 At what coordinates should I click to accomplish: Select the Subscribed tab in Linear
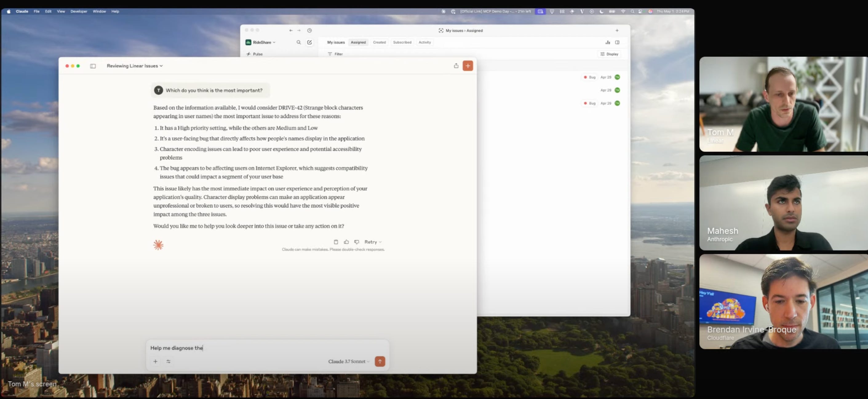point(402,42)
